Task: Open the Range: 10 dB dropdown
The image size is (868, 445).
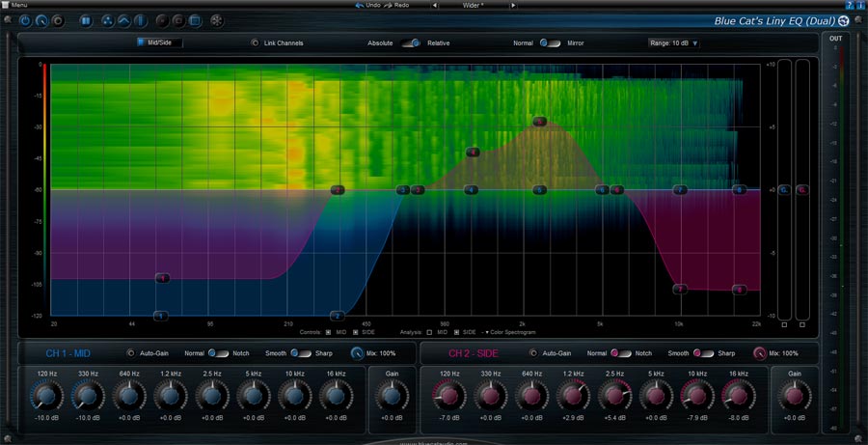Action: coord(674,42)
